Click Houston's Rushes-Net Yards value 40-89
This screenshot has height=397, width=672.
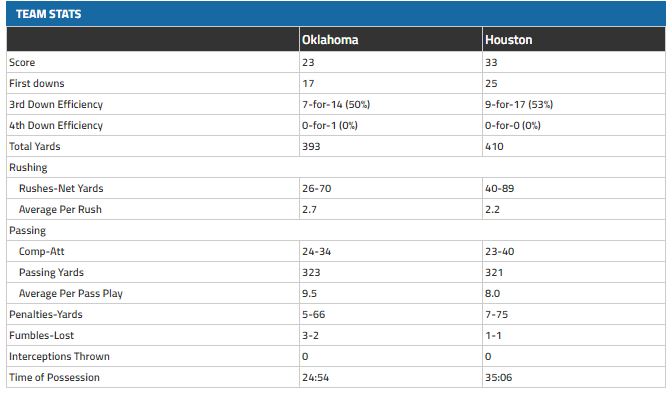point(499,189)
